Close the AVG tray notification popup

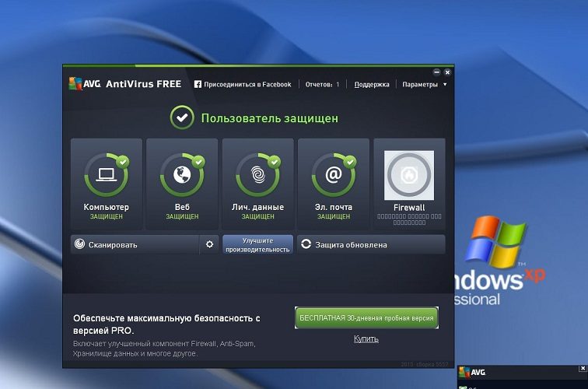[583, 369]
